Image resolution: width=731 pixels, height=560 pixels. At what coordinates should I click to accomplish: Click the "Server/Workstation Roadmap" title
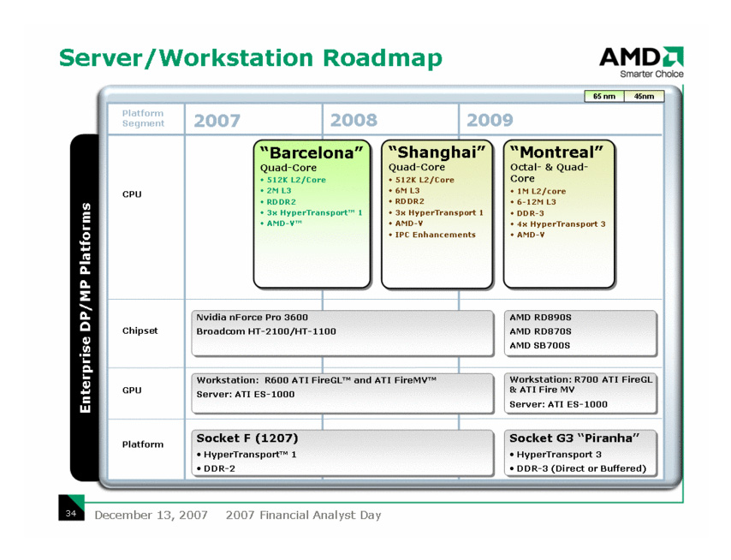tap(251, 58)
